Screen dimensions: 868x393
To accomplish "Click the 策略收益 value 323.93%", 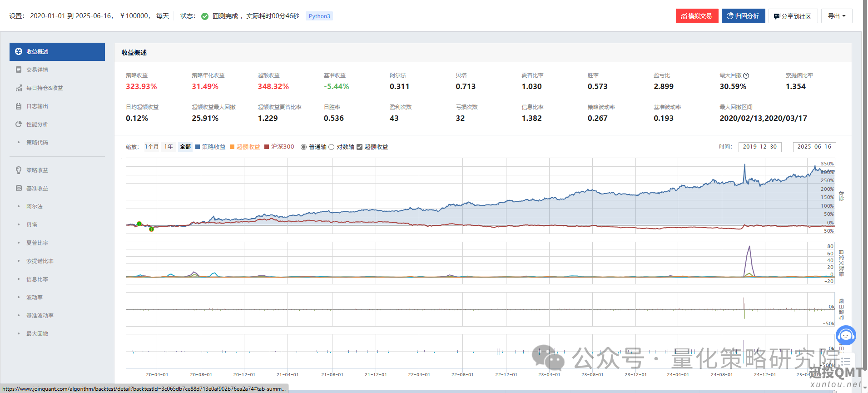I will point(141,86).
